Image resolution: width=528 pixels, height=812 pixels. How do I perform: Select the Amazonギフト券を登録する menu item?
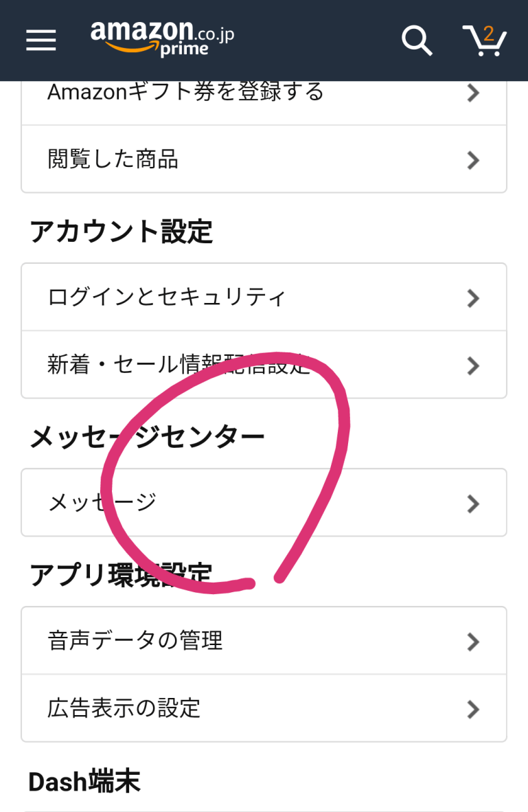pos(185,92)
